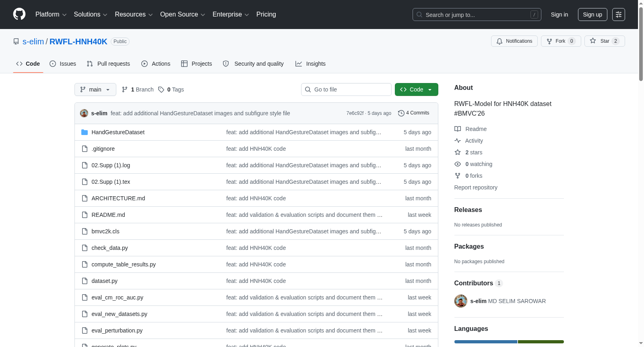The height and width of the screenshot is (347, 644).
Task: Star the RWFL-HNH40K repository
Action: point(605,41)
